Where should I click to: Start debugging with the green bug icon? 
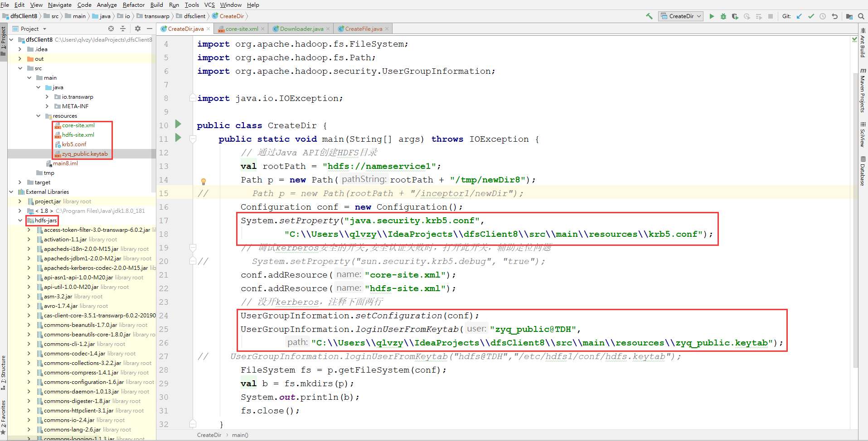coord(723,16)
